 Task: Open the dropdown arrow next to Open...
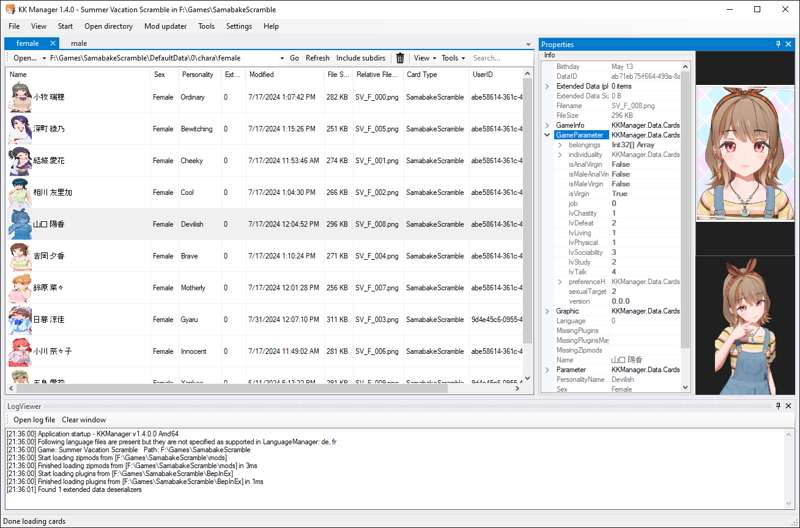click(44, 58)
